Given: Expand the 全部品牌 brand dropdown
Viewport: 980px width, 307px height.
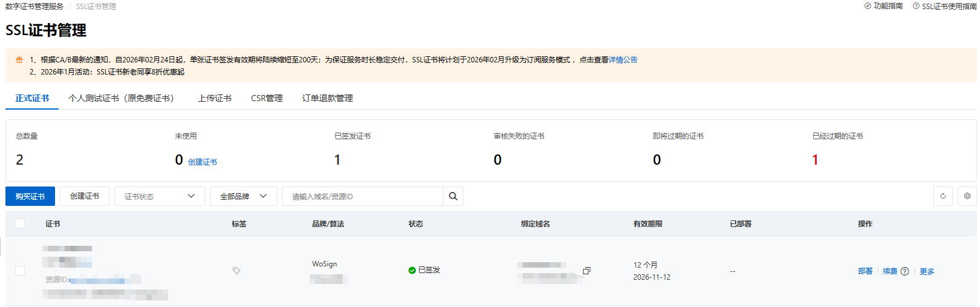Looking at the screenshot, I should coord(243,196).
